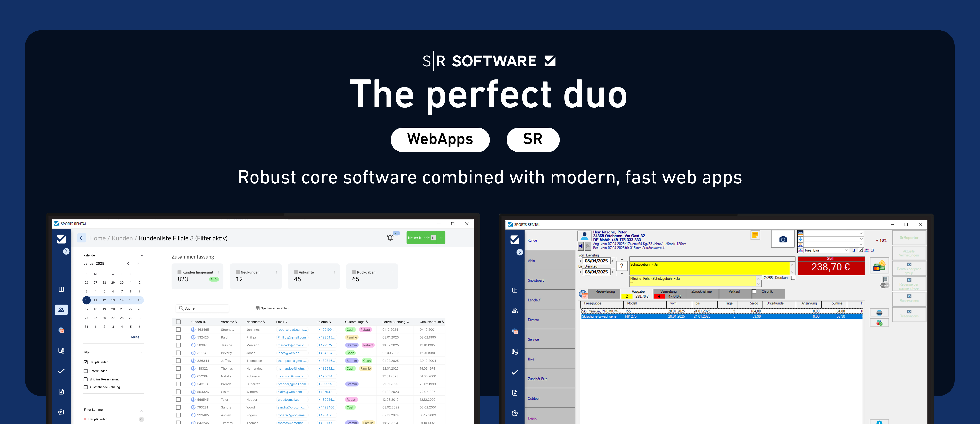Open the Nies, Eva dropdown
The width and height of the screenshot is (980, 424).
coord(846,250)
